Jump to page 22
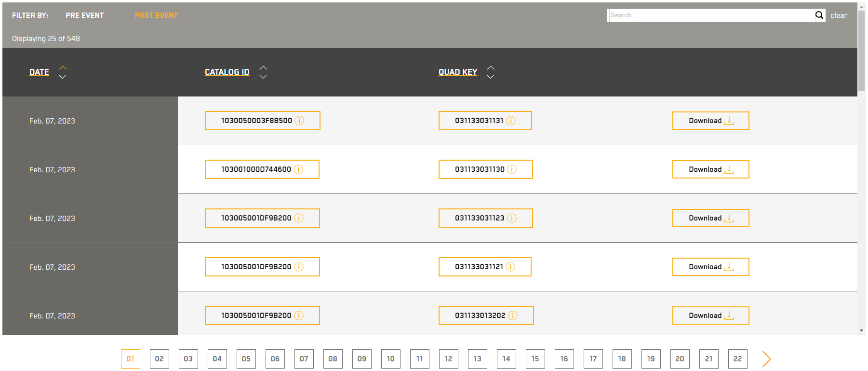 [738, 359]
